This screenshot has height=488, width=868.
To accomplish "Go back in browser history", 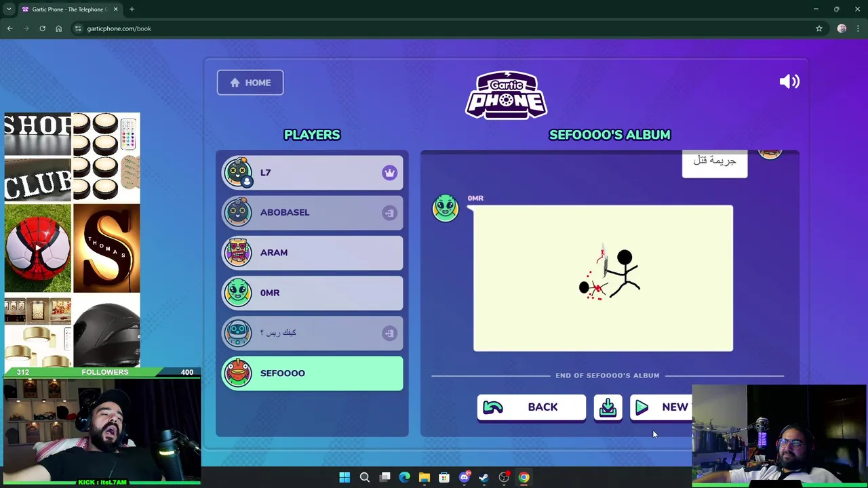I will pyautogui.click(x=10, y=28).
